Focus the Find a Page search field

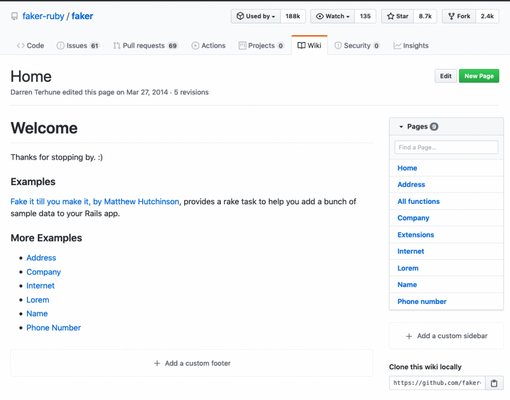[x=446, y=147]
